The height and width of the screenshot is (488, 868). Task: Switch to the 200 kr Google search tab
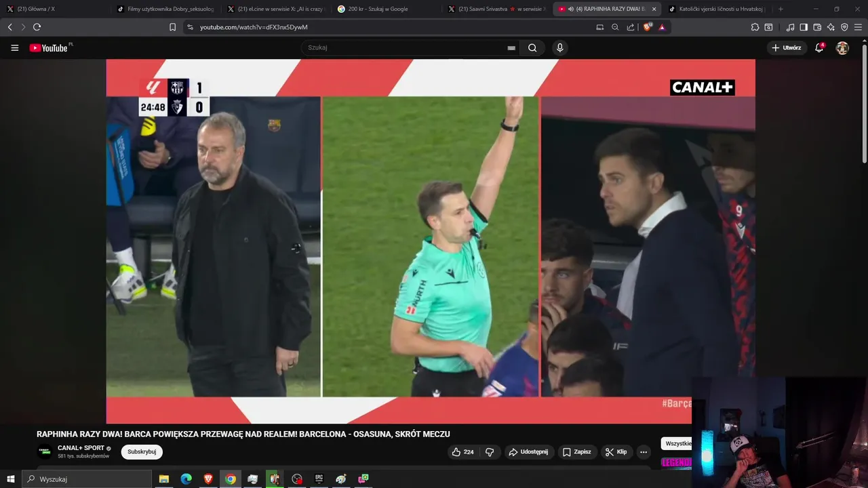[387, 9]
